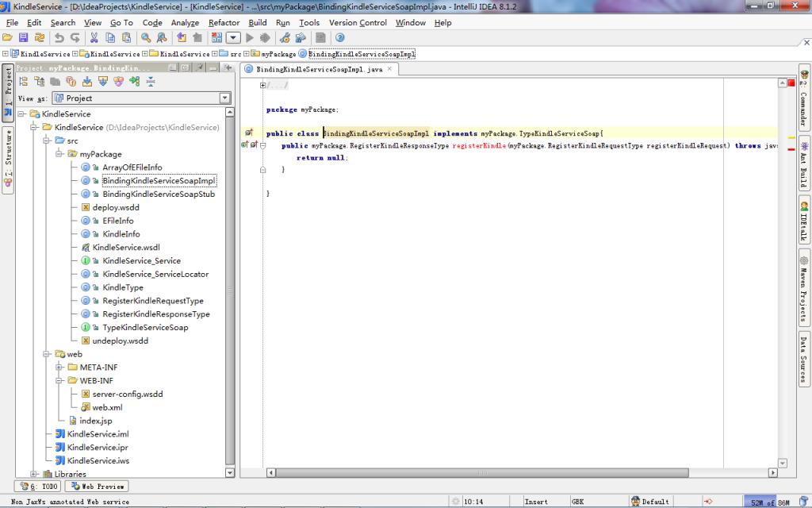The height and width of the screenshot is (508, 812).
Task: Select KindleService.wsdl in project tree
Action: point(126,248)
